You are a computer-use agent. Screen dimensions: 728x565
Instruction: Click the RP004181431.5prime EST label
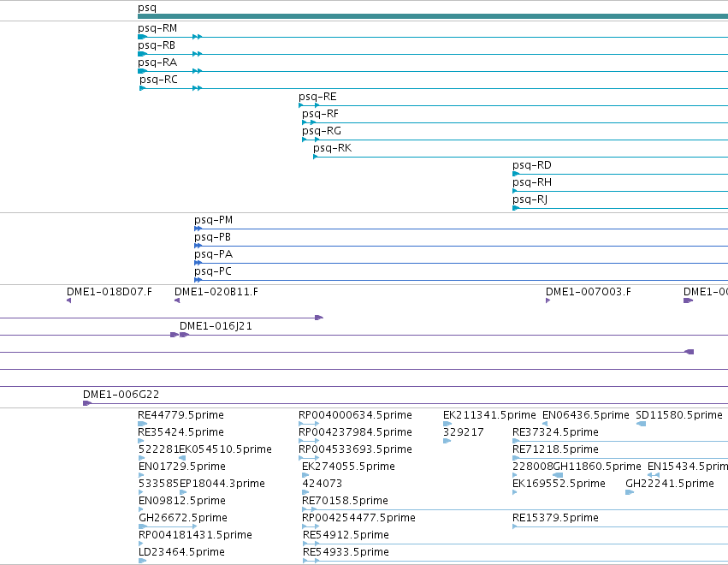click(195, 535)
